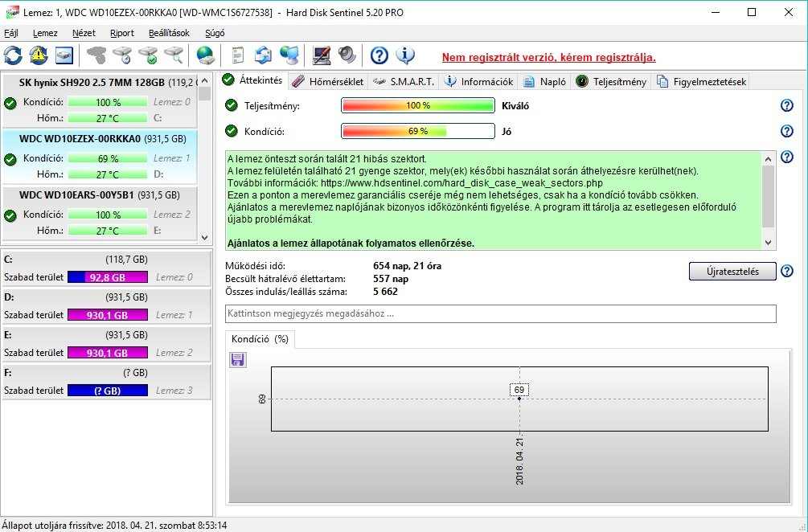Click the note input field 'Kattintson megjegyzés megadásához'
This screenshot has width=808, height=532.
500,313
